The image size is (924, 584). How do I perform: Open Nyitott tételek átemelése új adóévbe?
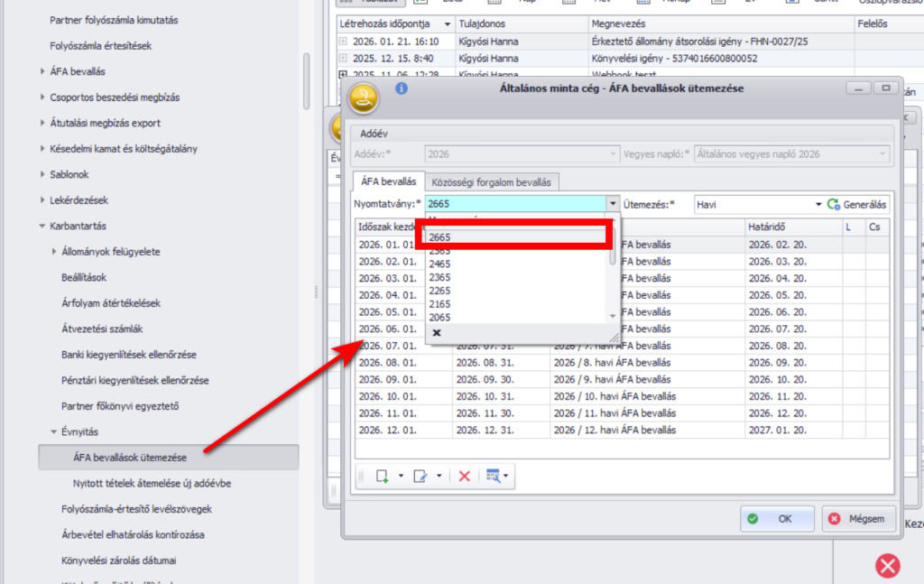pyautogui.click(x=152, y=483)
